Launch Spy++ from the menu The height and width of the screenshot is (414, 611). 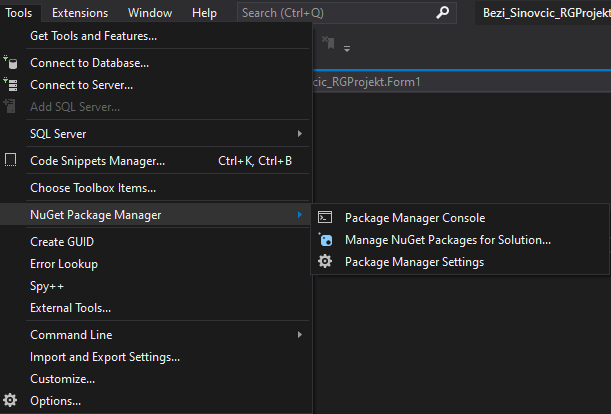click(x=156, y=286)
